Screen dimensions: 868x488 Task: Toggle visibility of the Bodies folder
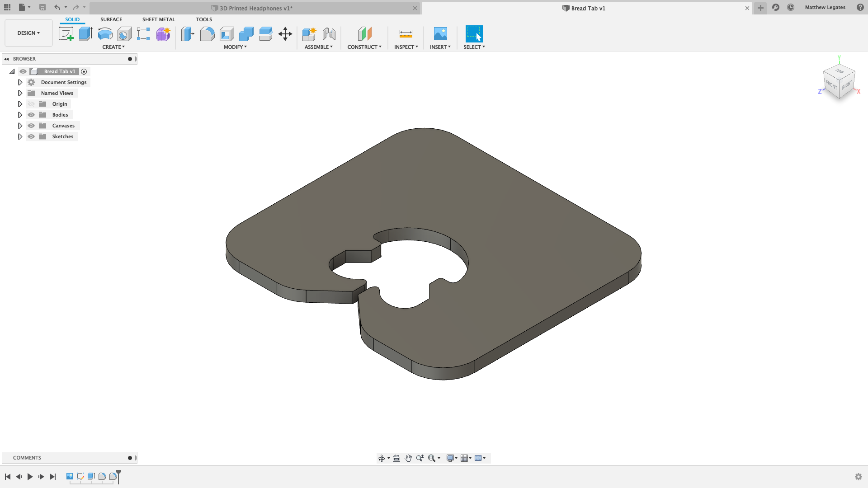(x=31, y=115)
